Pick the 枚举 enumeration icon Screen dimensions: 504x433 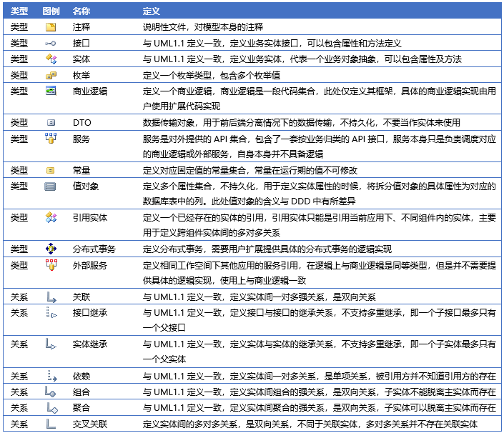click(x=51, y=76)
